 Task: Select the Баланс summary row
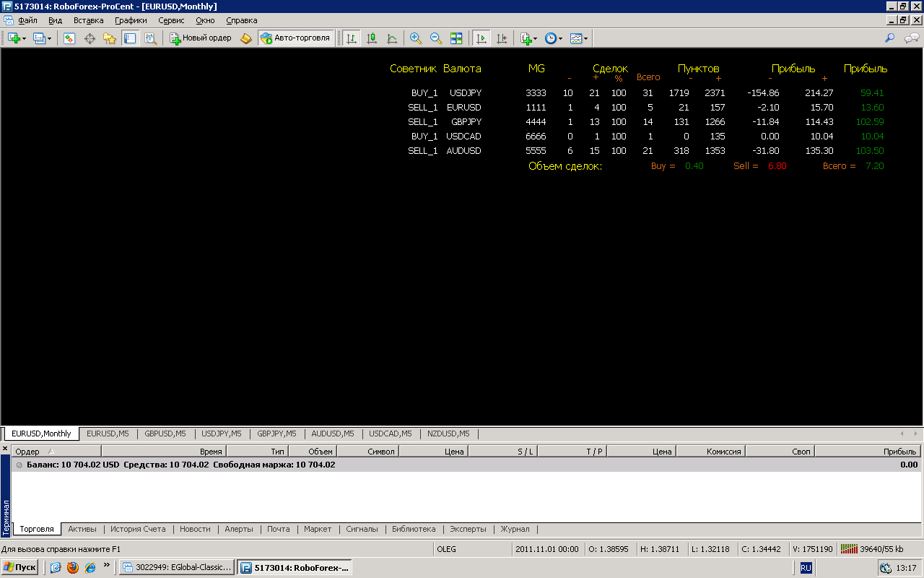point(466,465)
